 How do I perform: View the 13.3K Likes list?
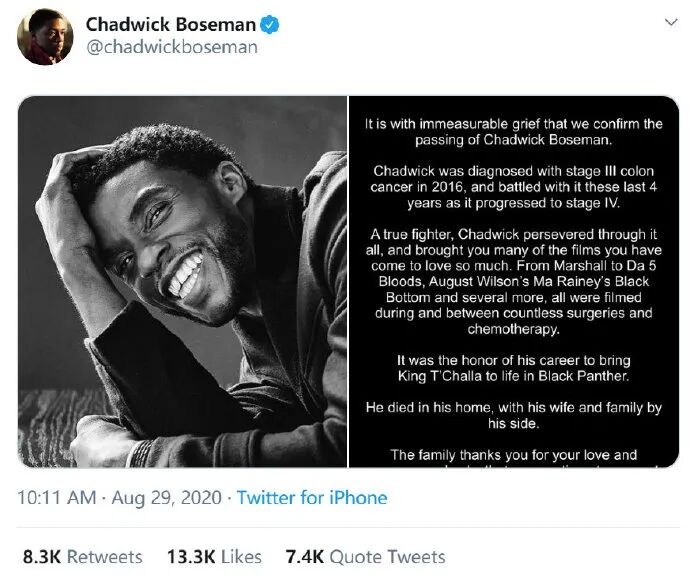[214, 557]
